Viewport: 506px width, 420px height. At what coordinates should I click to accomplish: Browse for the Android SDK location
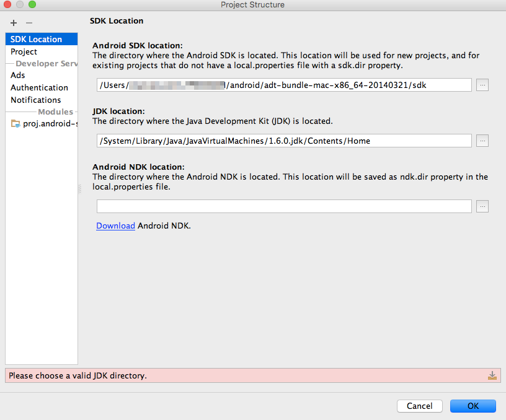[x=482, y=85]
